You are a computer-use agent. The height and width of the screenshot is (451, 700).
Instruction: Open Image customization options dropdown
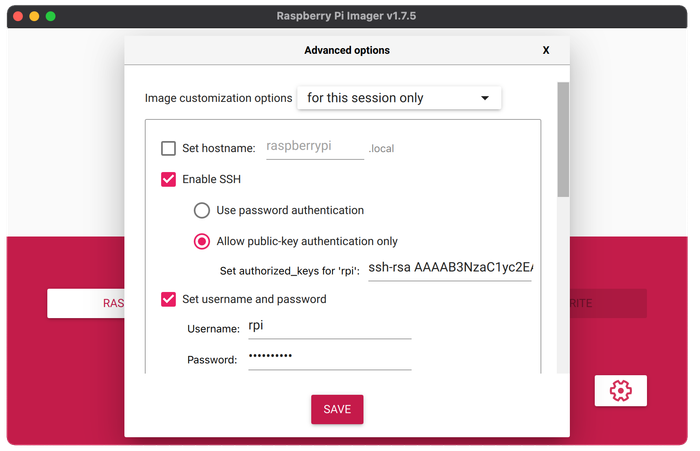click(398, 98)
